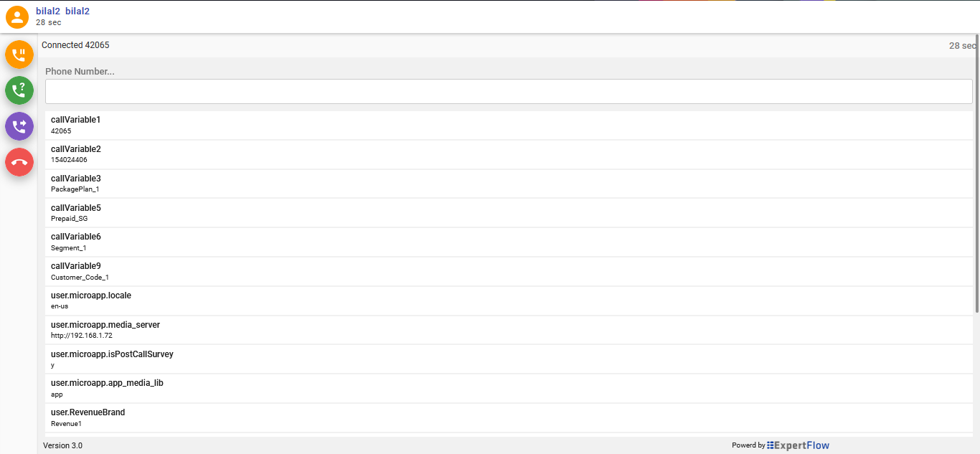Click the Connected 42065 status text
The width and height of the screenshot is (980, 454).
tap(75, 44)
